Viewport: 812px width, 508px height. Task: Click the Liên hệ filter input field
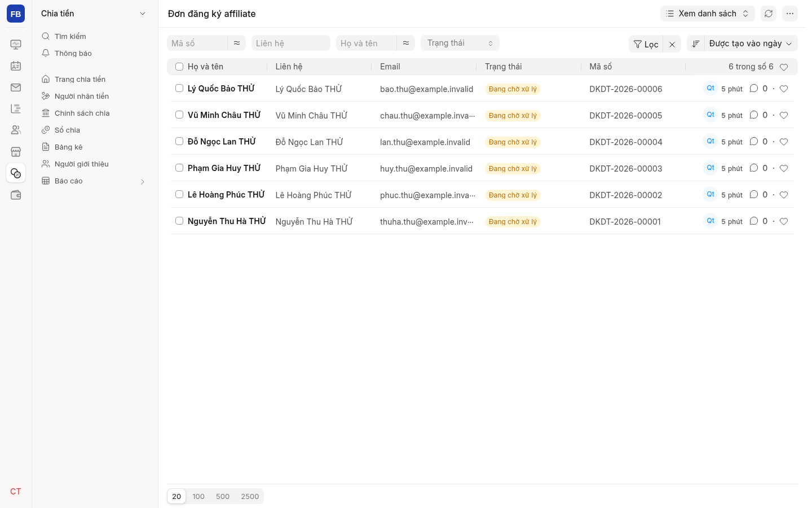tap(291, 43)
